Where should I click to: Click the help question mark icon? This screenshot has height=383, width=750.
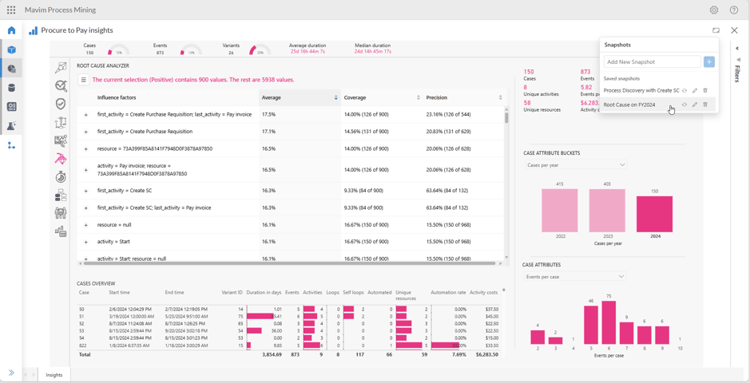pos(734,10)
